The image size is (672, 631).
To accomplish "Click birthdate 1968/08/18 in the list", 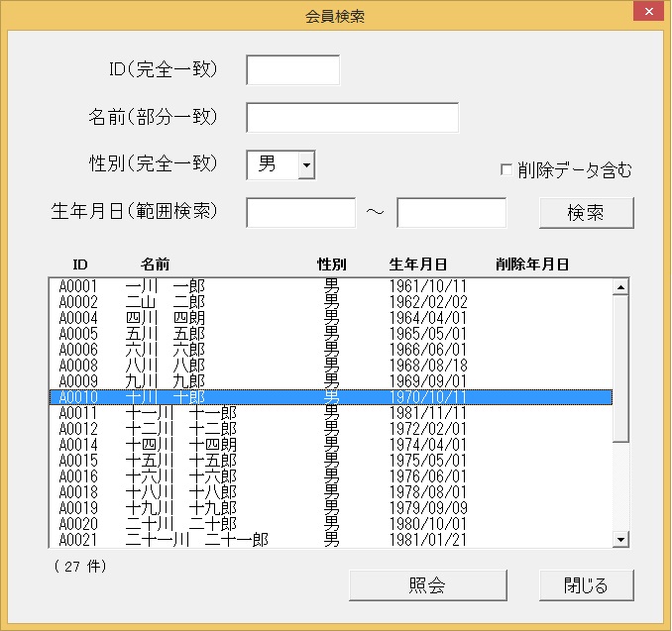I will pos(428,366).
